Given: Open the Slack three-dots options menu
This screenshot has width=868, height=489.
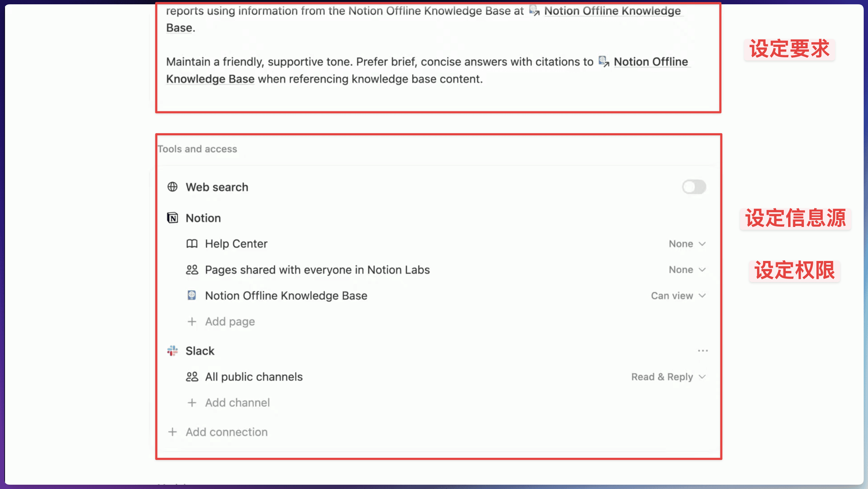Looking at the screenshot, I should 703,351.
